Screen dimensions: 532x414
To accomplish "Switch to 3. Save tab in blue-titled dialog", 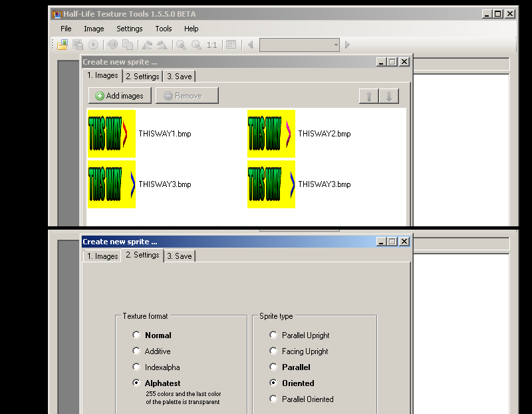I will (x=179, y=256).
